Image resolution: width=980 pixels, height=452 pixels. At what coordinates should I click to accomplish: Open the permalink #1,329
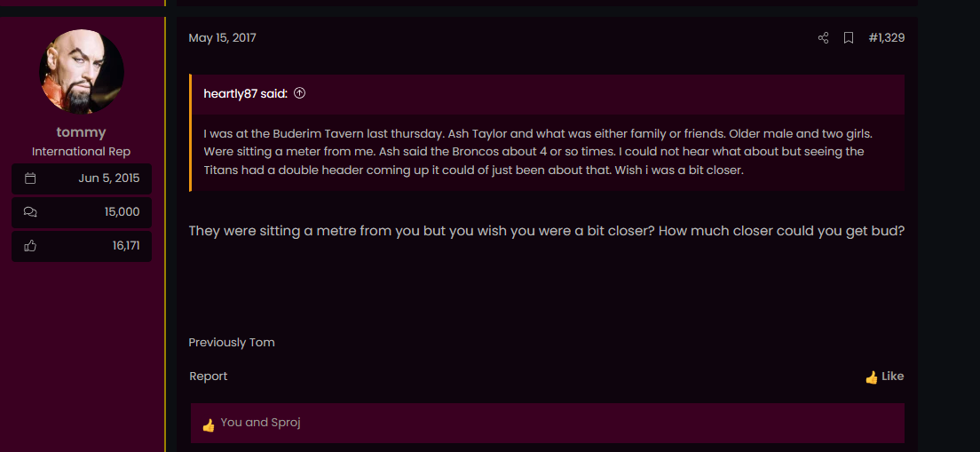click(886, 38)
